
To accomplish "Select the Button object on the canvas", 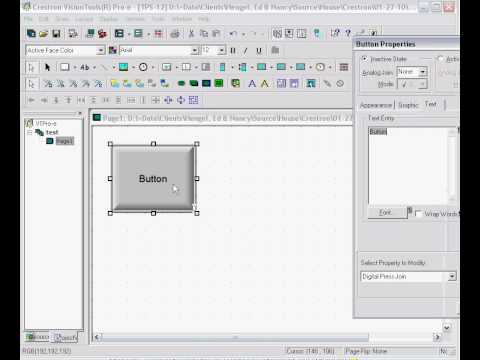I will (153, 179).
